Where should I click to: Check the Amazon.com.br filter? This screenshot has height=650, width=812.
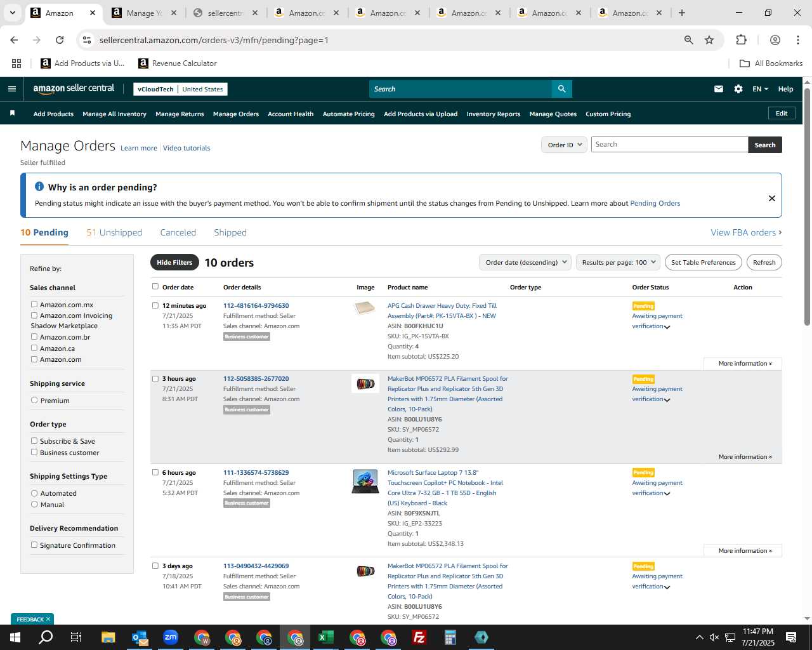(34, 337)
